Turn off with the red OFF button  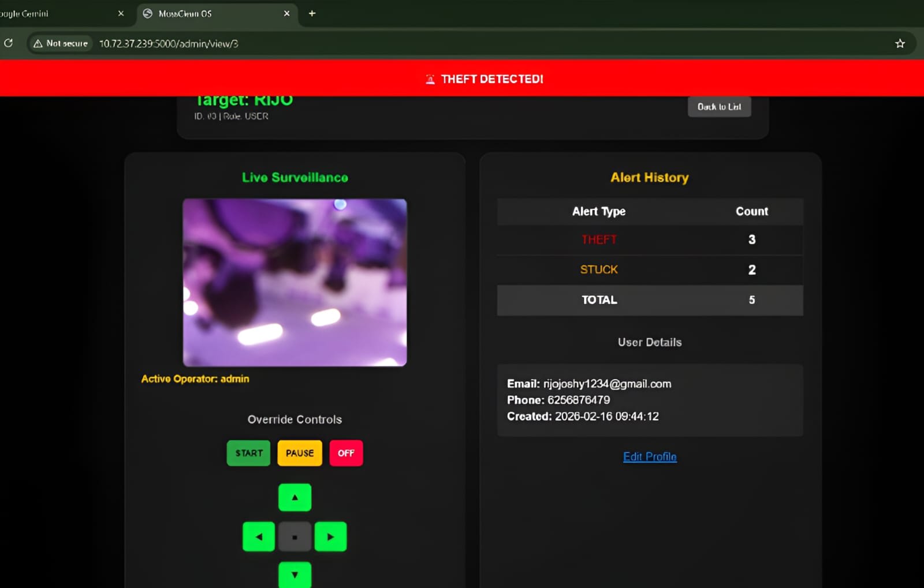coord(346,453)
